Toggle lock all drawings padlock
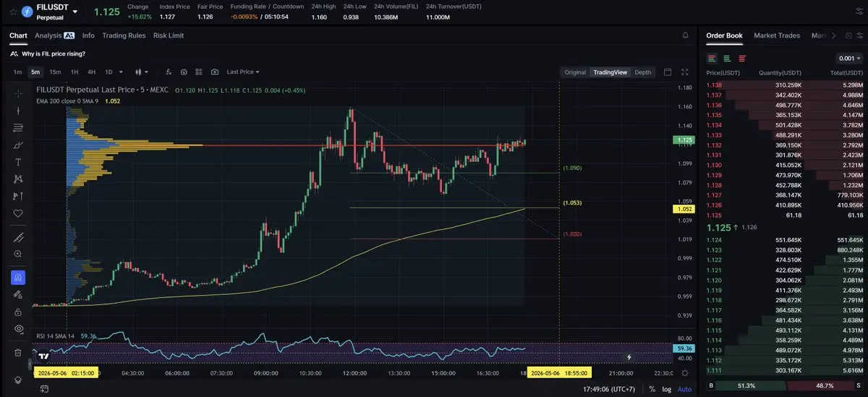The height and width of the screenshot is (397, 868). click(x=18, y=312)
